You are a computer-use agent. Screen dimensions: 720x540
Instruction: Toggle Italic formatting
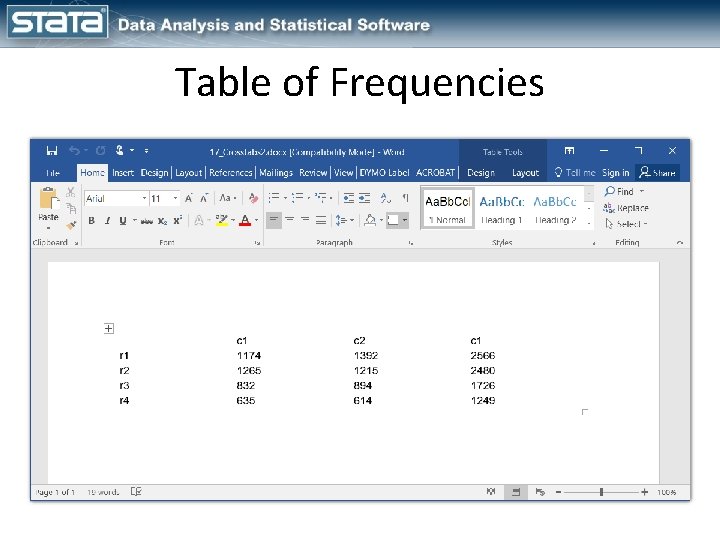tap(107, 221)
